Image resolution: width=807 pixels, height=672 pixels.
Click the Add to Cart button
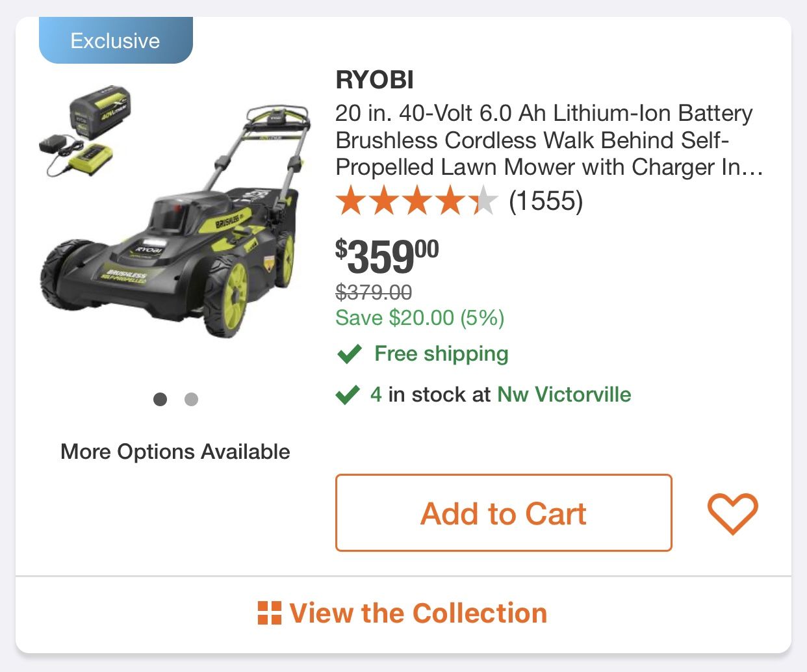(503, 513)
